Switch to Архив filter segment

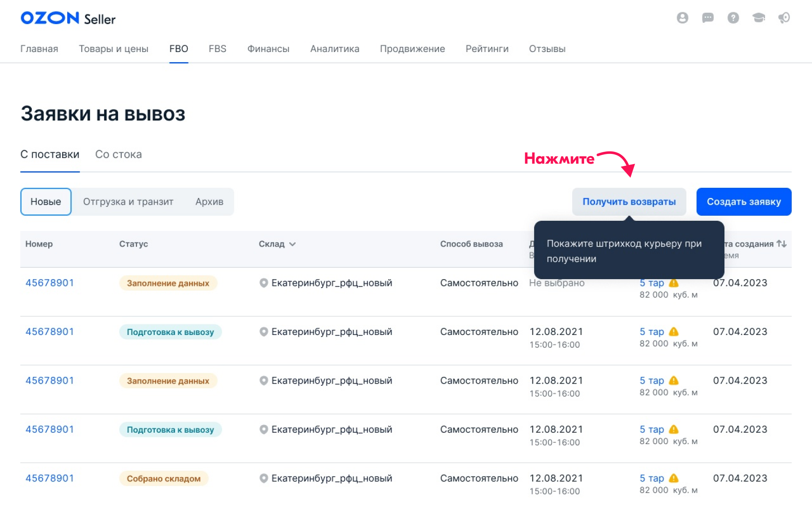(x=209, y=202)
